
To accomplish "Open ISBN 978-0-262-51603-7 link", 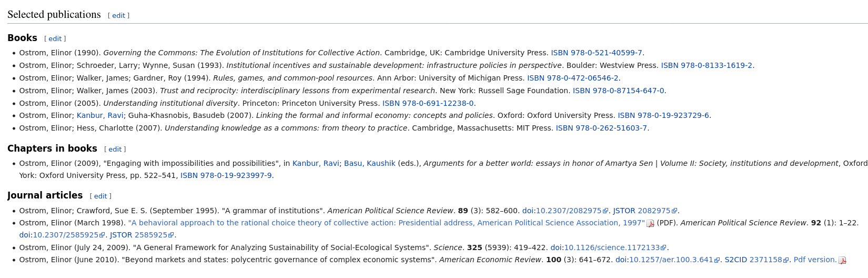I will click(601, 128).
